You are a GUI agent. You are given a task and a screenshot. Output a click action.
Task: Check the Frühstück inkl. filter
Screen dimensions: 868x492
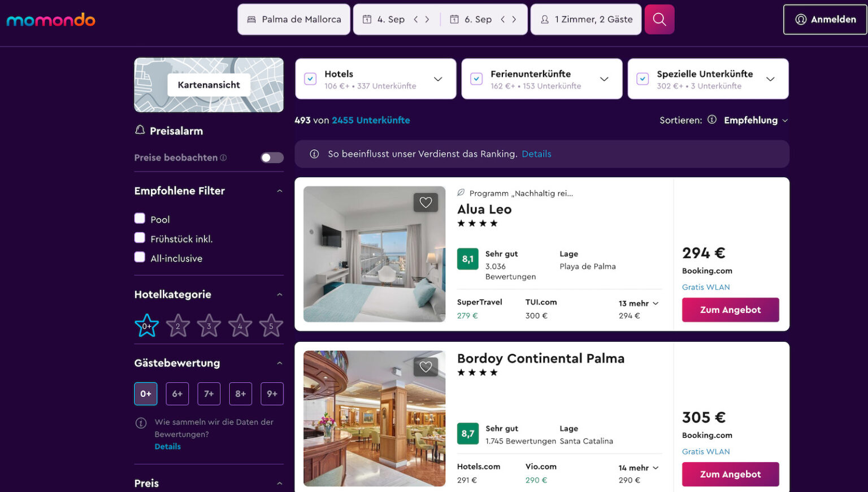(x=140, y=238)
